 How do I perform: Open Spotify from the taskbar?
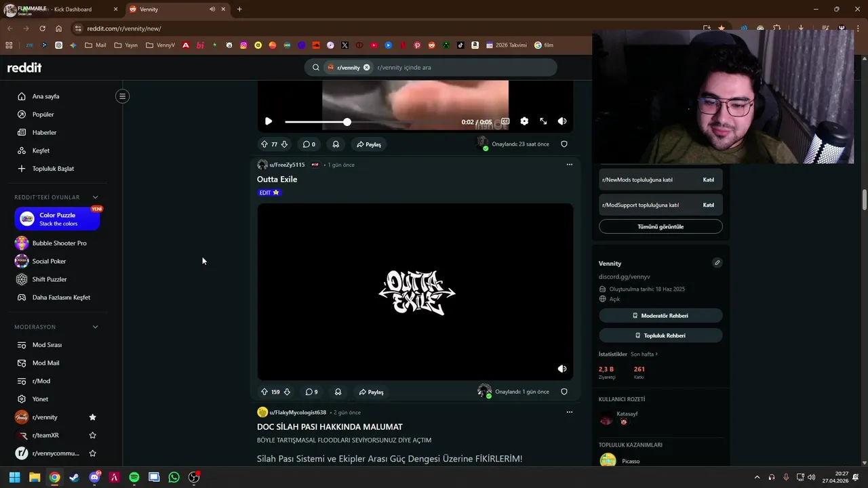pyautogui.click(x=134, y=477)
